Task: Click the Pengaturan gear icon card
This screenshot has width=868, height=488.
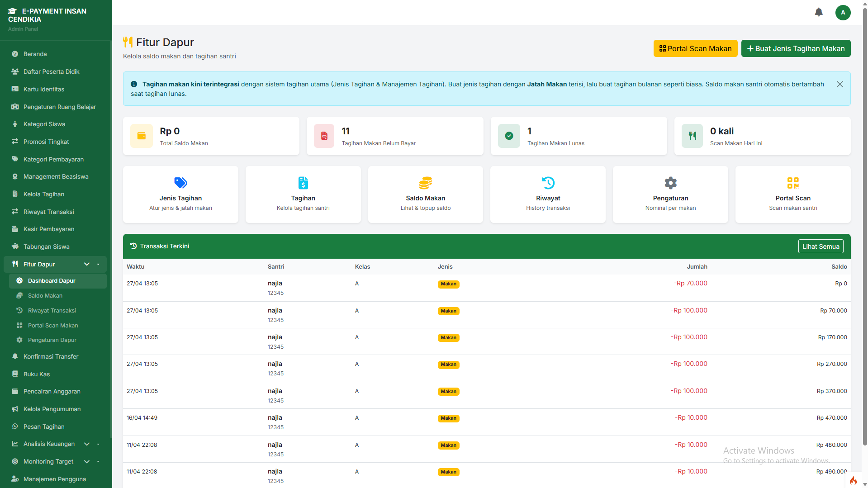Action: point(670,194)
